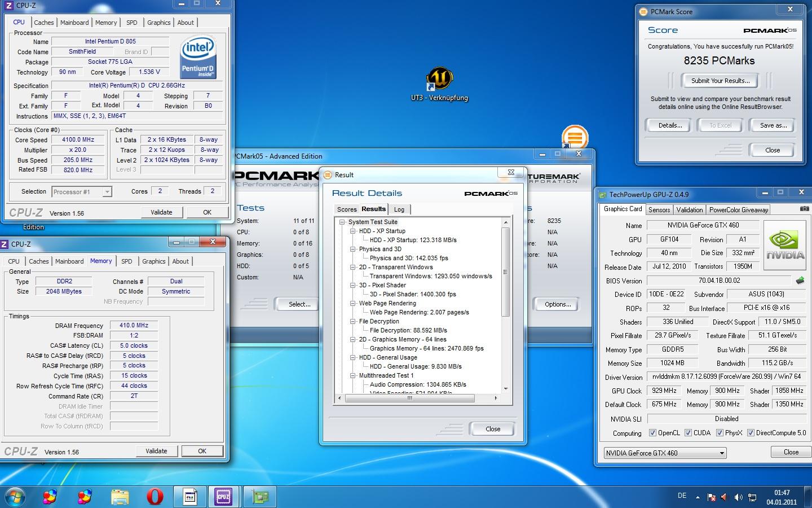Click the BIOS Version field 70.04.1B.00.02
The image size is (812, 508).
pos(719,281)
